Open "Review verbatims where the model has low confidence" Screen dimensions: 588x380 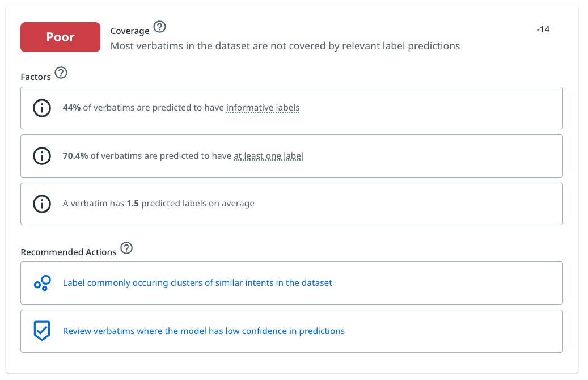pyautogui.click(x=204, y=331)
